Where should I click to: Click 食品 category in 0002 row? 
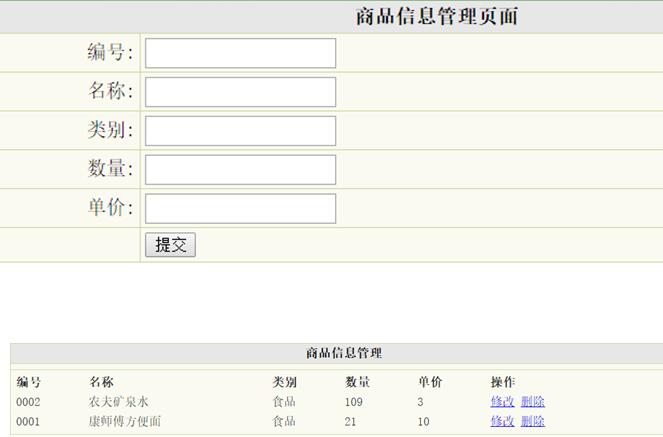284,401
